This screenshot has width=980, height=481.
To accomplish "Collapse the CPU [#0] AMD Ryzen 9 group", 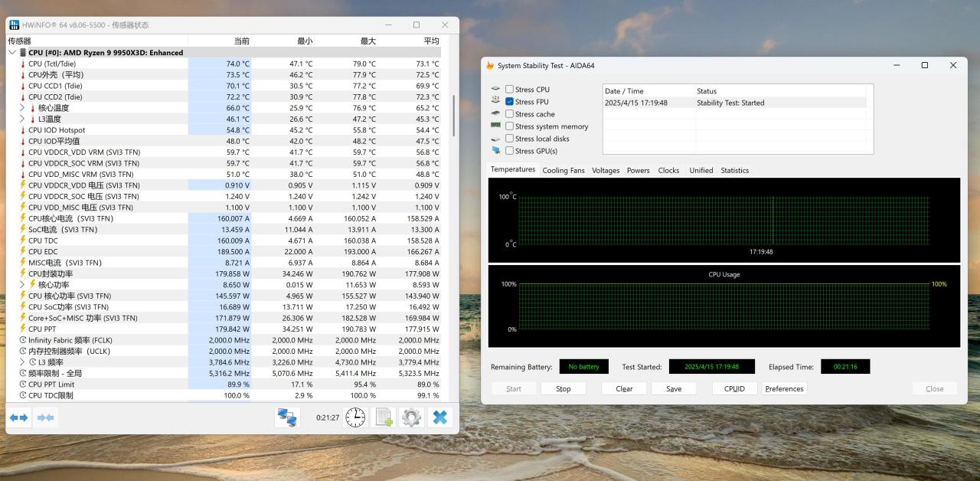I will tap(12, 53).
